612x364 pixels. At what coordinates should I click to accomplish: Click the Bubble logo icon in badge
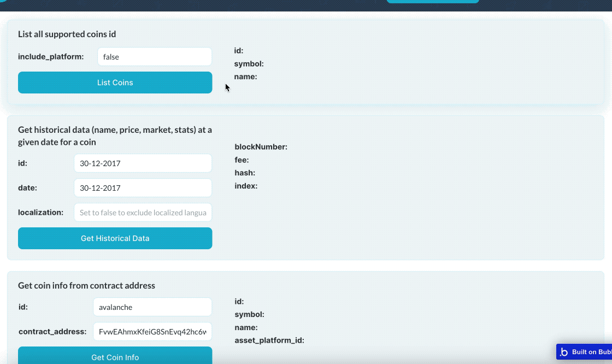click(x=564, y=352)
